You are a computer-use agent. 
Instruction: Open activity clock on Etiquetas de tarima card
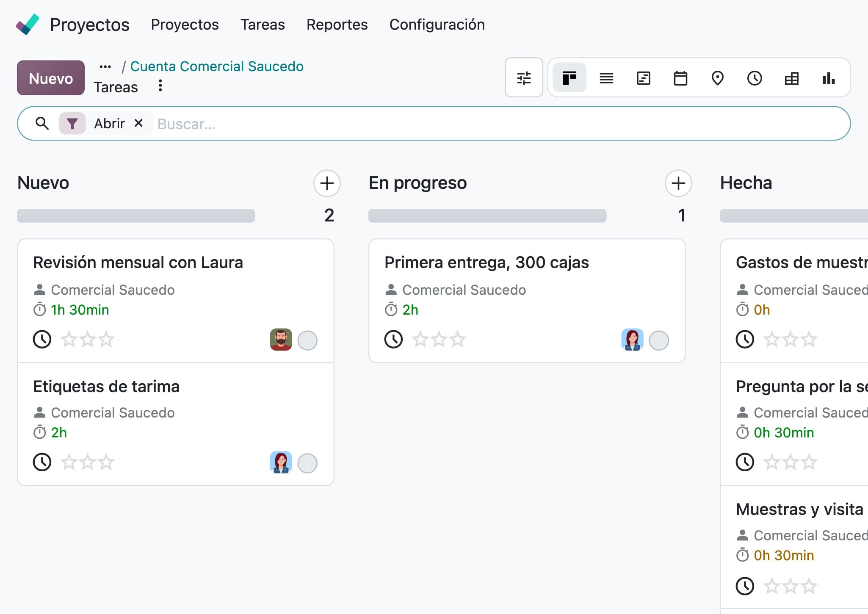(x=42, y=462)
